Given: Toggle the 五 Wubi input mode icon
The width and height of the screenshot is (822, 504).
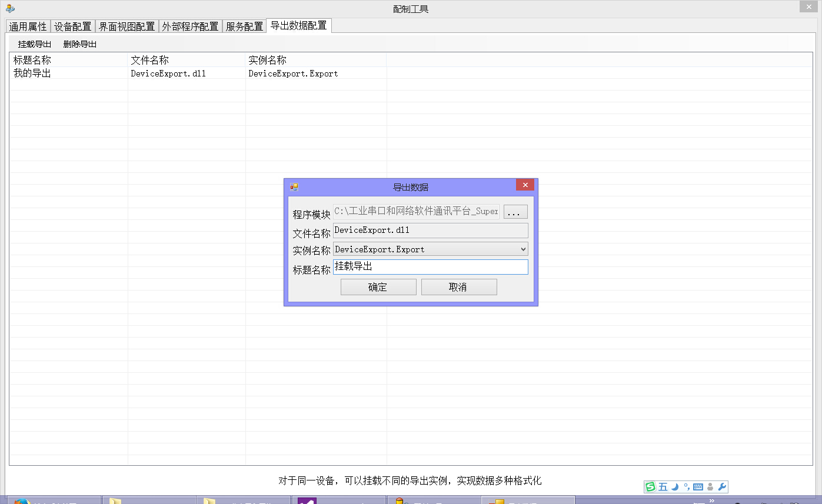Looking at the screenshot, I should tap(663, 487).
